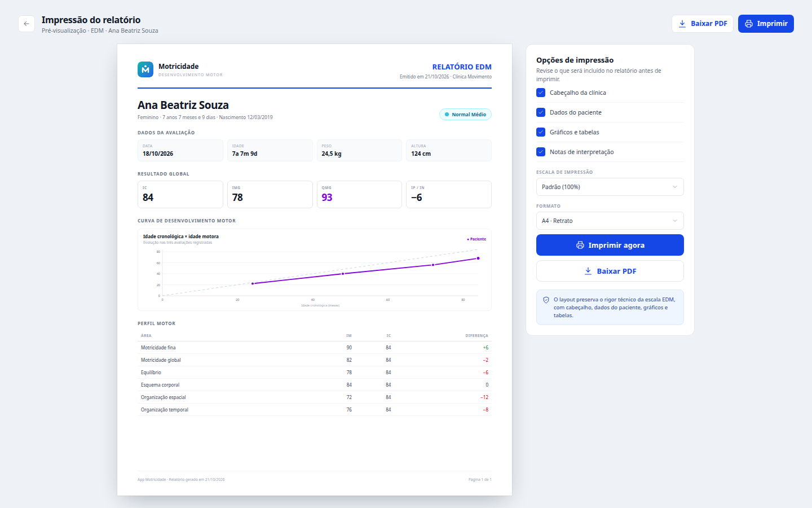Image resolution: width=812 pixels, height=508 pixels.
Task: Toggle Dados do paciente checkbox
Action: 541,112
